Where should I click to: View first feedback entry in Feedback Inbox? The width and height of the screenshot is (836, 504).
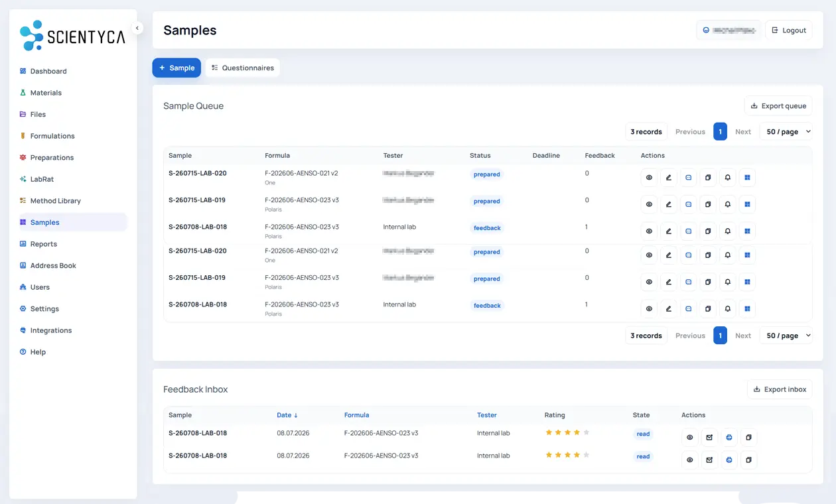point(690,438)
